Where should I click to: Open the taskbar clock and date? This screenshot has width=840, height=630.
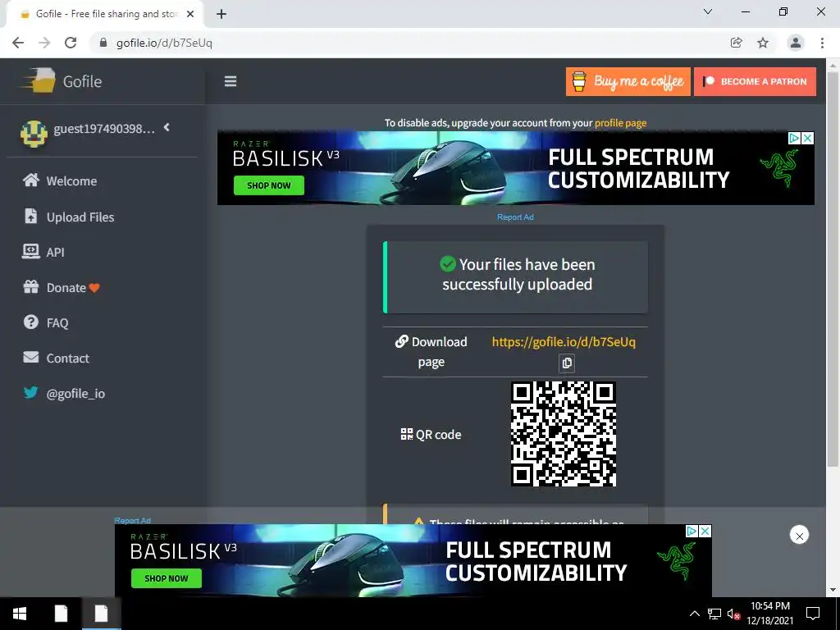tap(769, 614)
